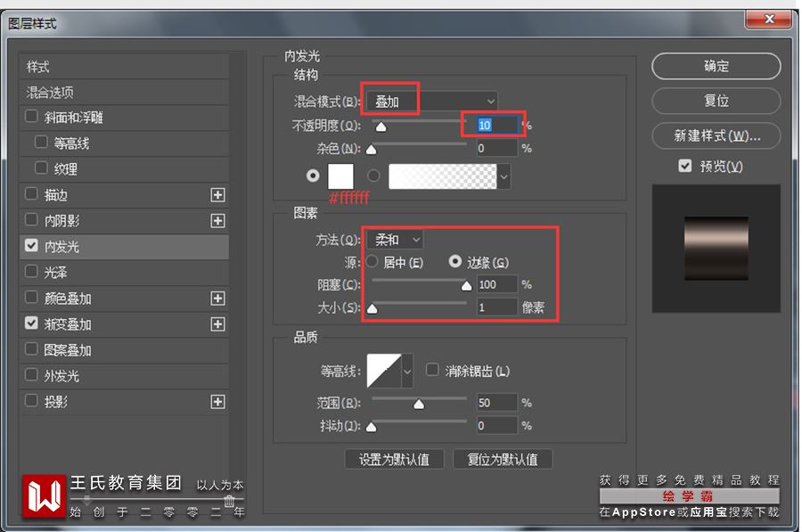Open the 等高线 contour thumbnail editor
This screenshot has width=802, height=532.
tap(384, 371)
